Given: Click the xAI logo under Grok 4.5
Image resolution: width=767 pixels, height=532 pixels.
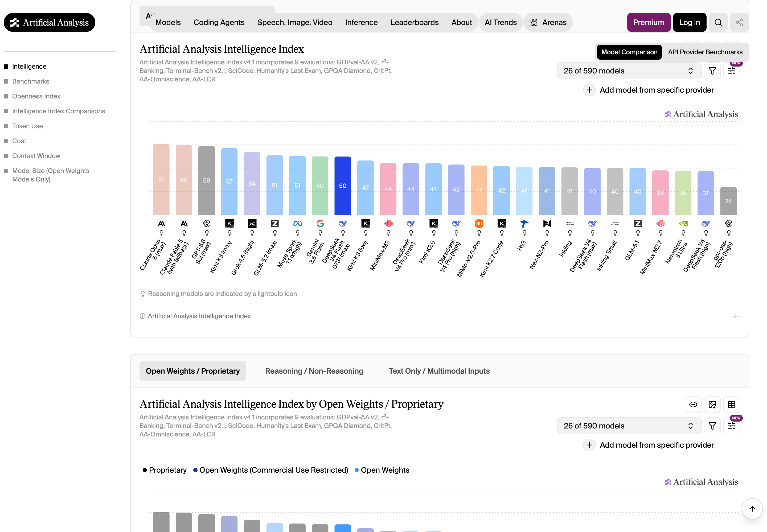Looking at the screenshot, I should pyautogui.click(x=252, y=224).
